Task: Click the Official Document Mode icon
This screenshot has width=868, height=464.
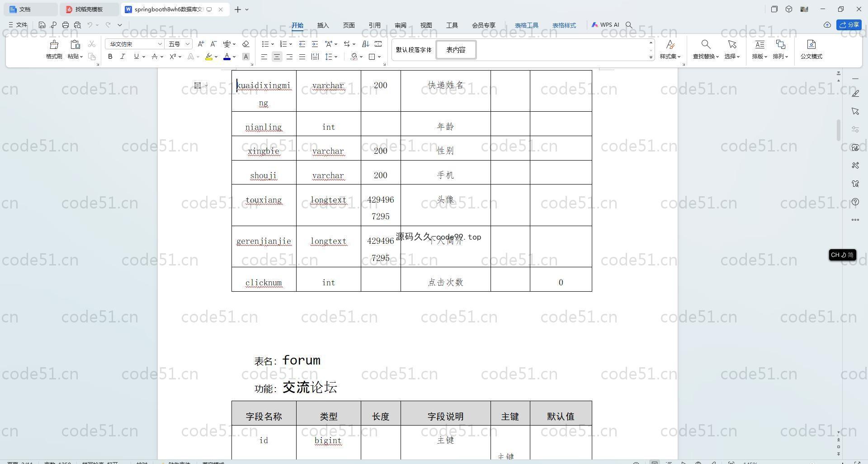Action: pyautogui.click(x=811, y=44)
